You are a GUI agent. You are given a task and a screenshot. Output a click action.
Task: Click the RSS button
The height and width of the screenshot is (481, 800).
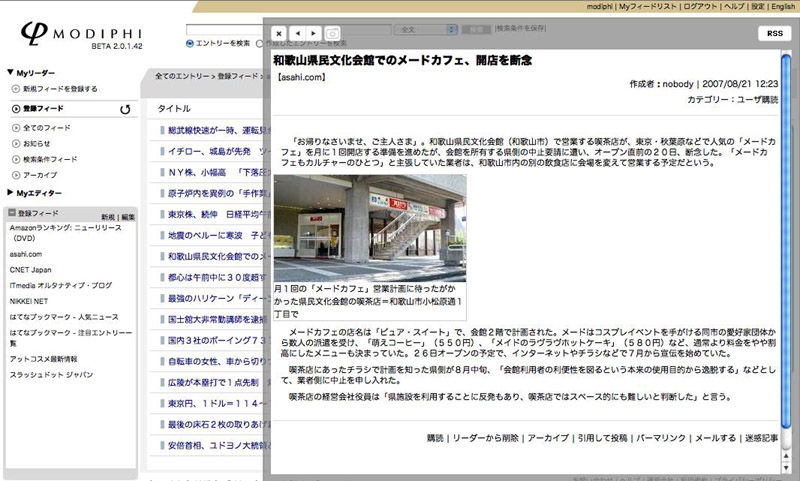[774, 33]
